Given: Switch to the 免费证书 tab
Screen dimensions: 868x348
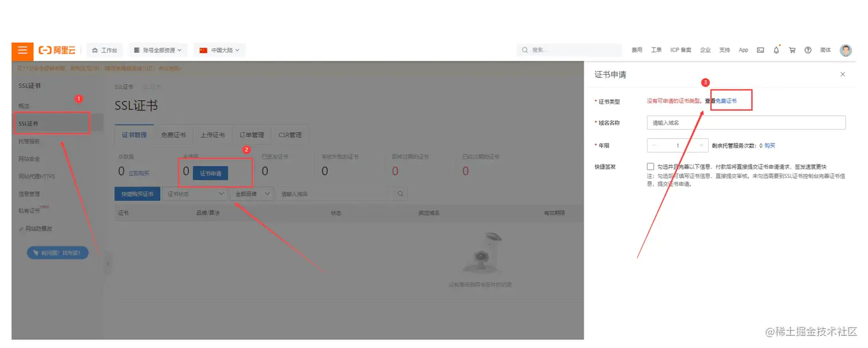Looking at the screenshot, I should [173, 135].
